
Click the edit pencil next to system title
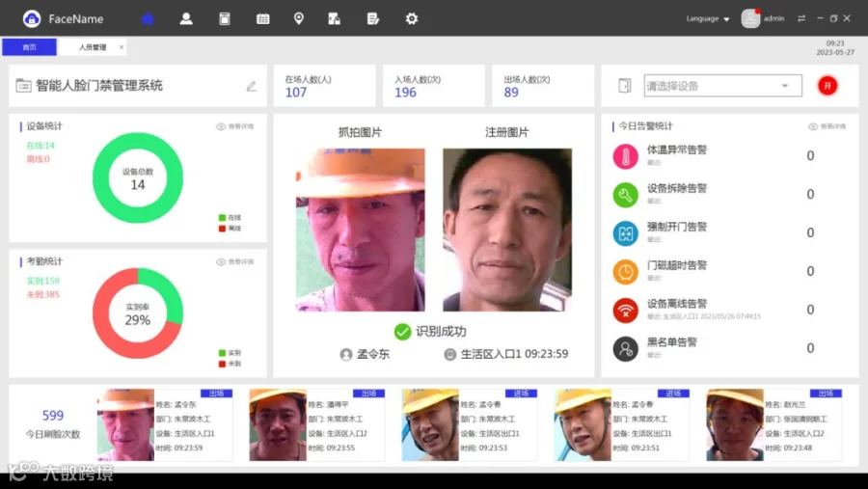click(252, 86)
